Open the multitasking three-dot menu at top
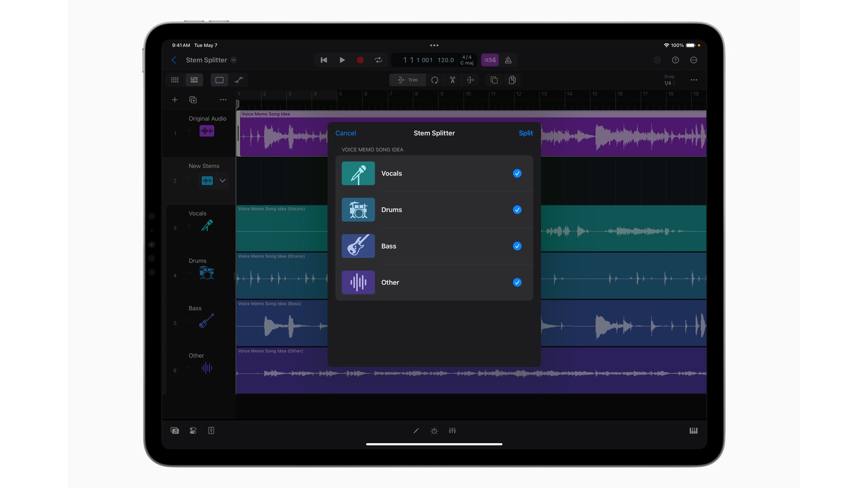 click(x=434, y=45)
